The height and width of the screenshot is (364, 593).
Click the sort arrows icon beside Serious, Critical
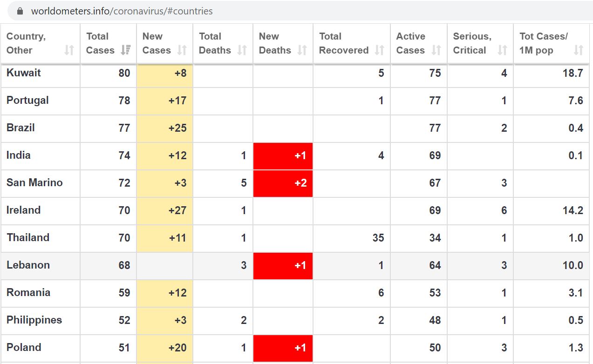pyautogui.click(x=502, y=50)
